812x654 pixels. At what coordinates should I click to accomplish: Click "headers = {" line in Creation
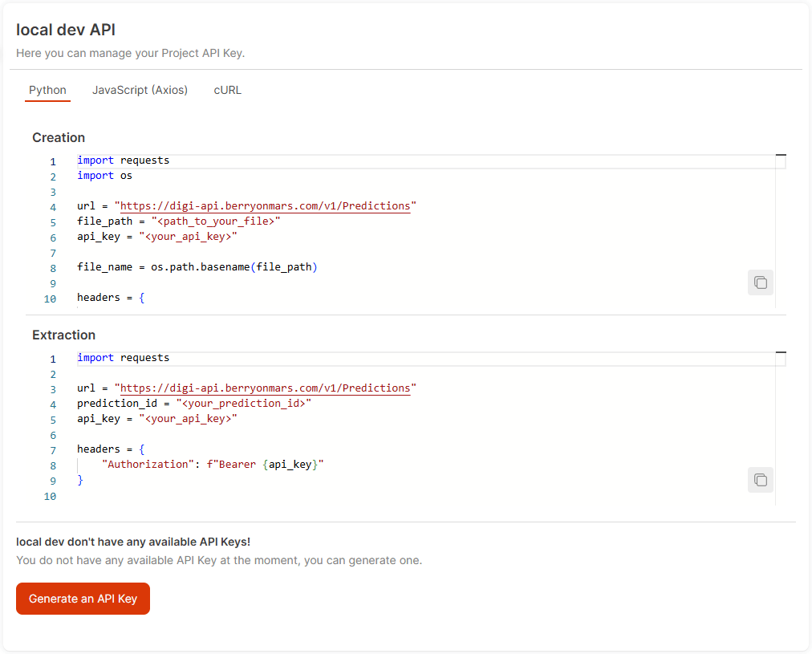click(111, 298)
